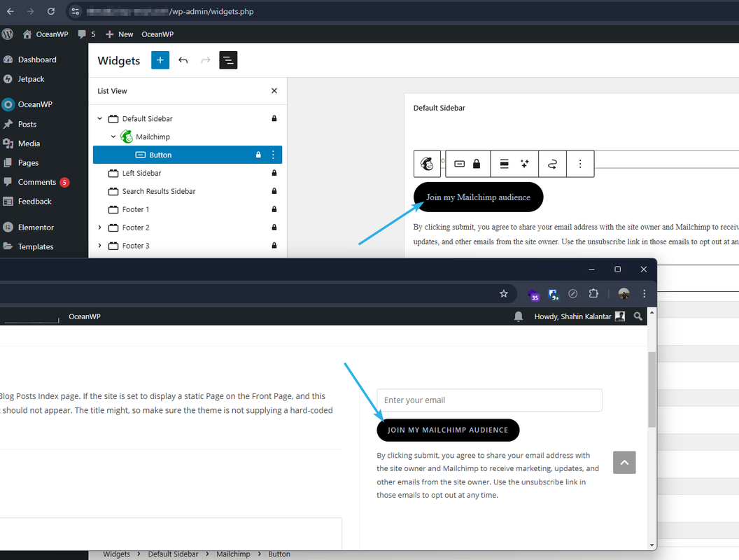This screenshot has height=560, width=739.
Task: Click the blue add block plus button
Action: [160, 60]
